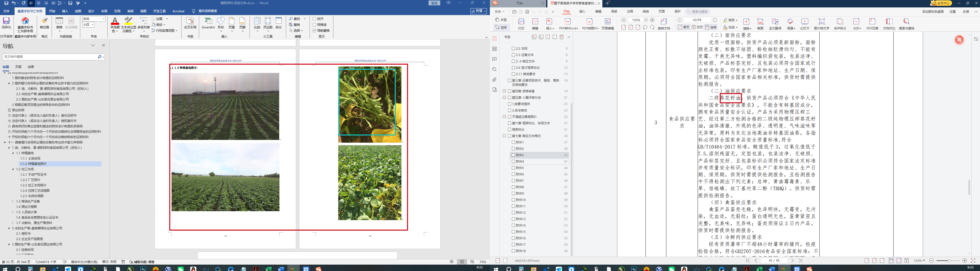
Task: Open the font name dropdown showing 宋体
Action: click(x=104, y=19)
